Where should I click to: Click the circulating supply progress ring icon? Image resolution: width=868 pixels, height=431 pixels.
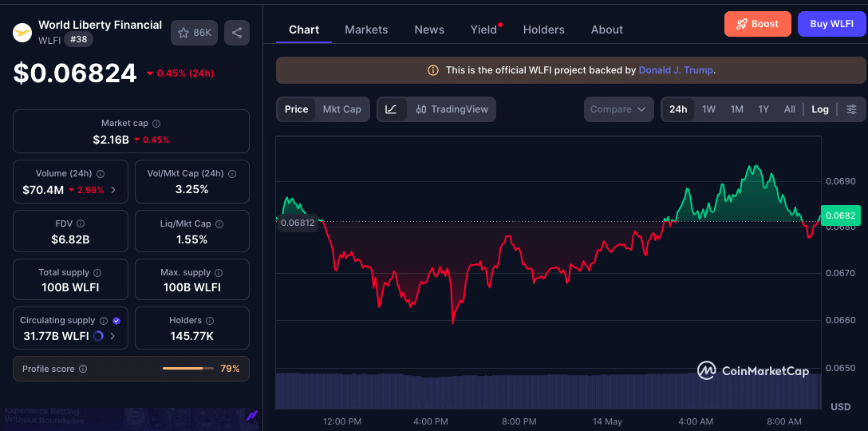(x=99, y=336)
